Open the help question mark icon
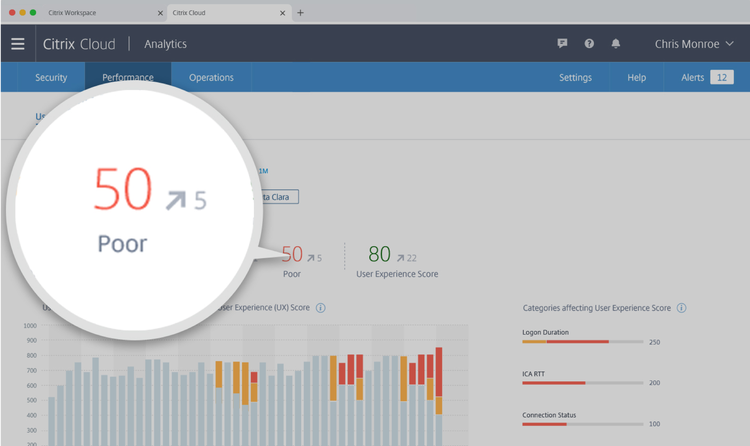The width and height of the screenshot is (750, 446). pyautogui.click(x=589, y=44)
